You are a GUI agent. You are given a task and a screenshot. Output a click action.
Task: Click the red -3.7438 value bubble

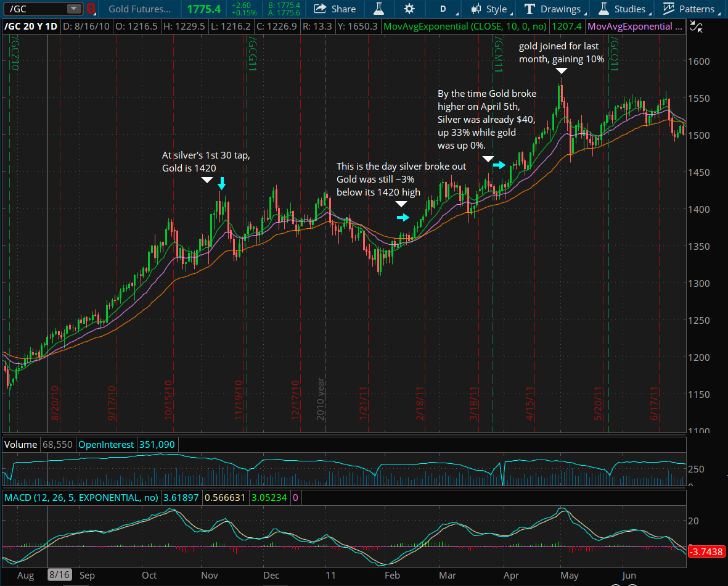pos(706,551)
